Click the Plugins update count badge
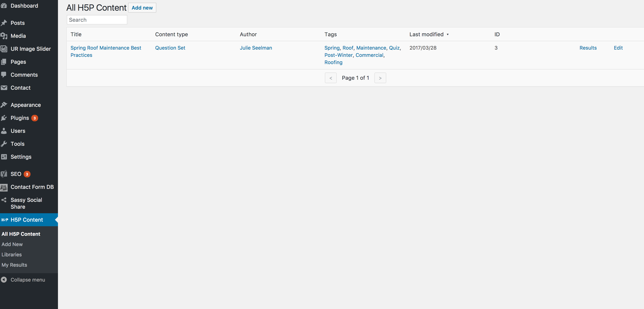Viewport: 644px width, 309px height. click(x=35, y=118)
